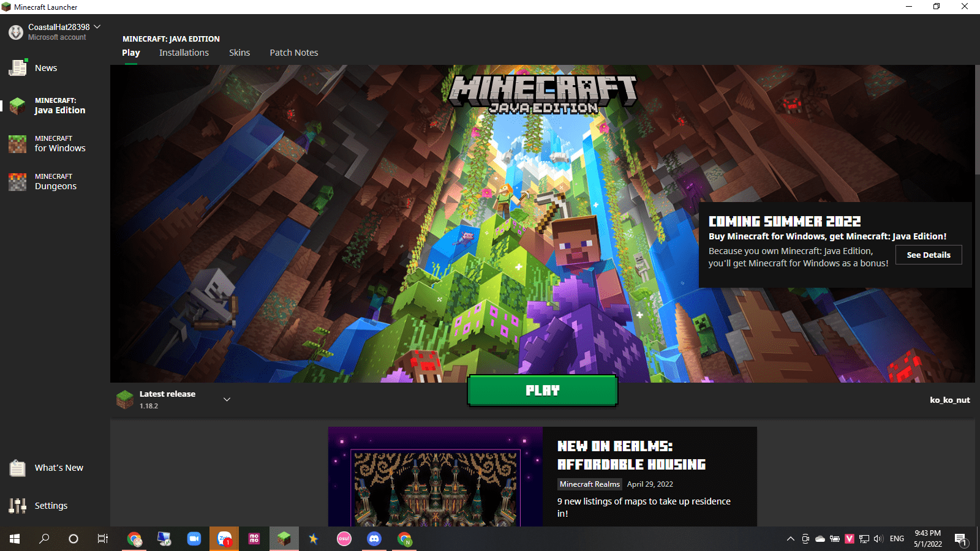Expand the CoastalHat28398 account dropdown
980x551 pixels.
coord(97,27)
